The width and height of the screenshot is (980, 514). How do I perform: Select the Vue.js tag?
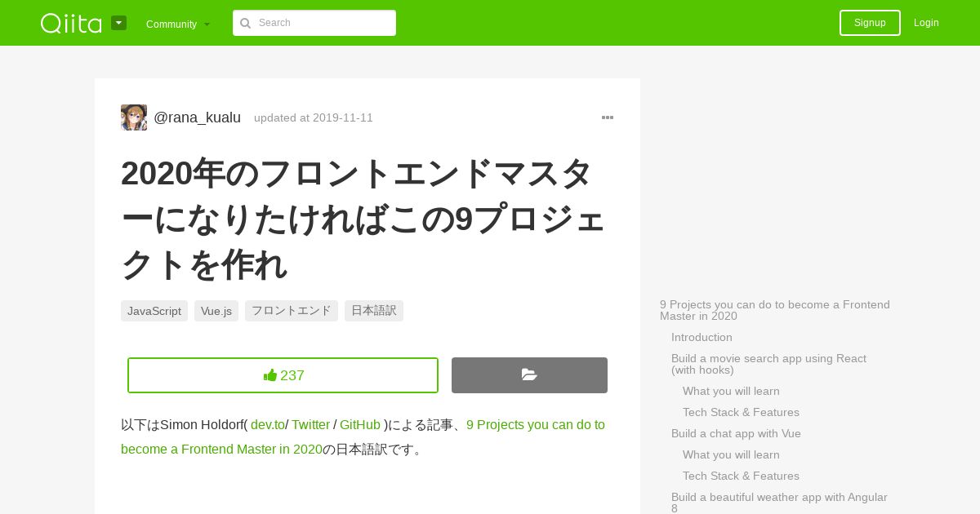coord(216,311)
